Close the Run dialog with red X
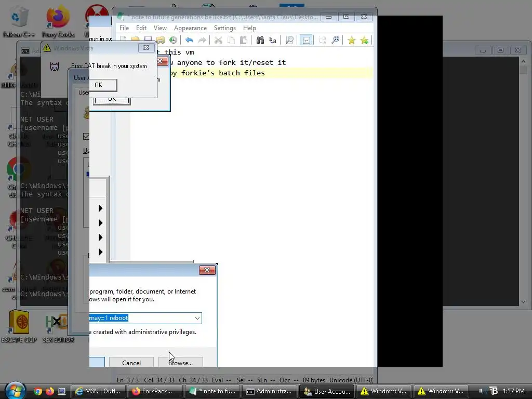This screenshot has height=399, width=532. coord(207,270)
